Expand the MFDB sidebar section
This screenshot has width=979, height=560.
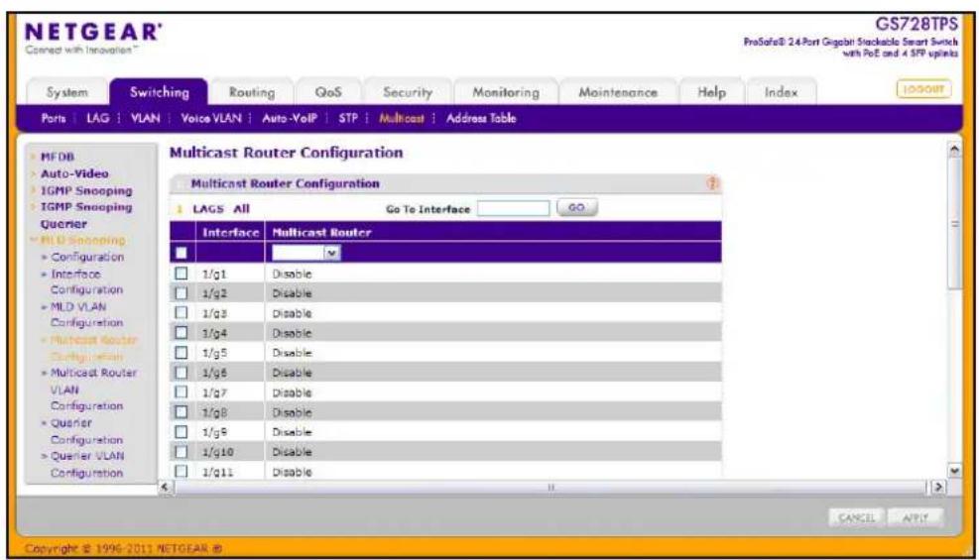click(57, 157)
